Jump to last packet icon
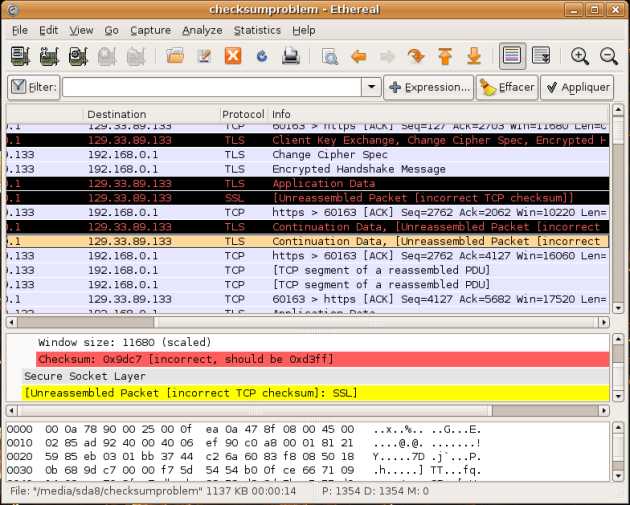This screenshot has height=505, width=630. pyautogui.click(x=474, y=56)
